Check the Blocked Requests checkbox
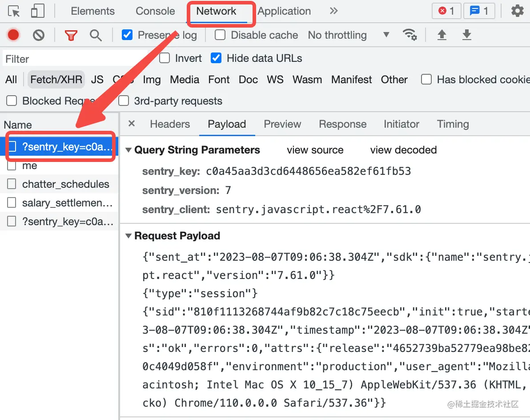530x420 pixels. tap(12, 101)
